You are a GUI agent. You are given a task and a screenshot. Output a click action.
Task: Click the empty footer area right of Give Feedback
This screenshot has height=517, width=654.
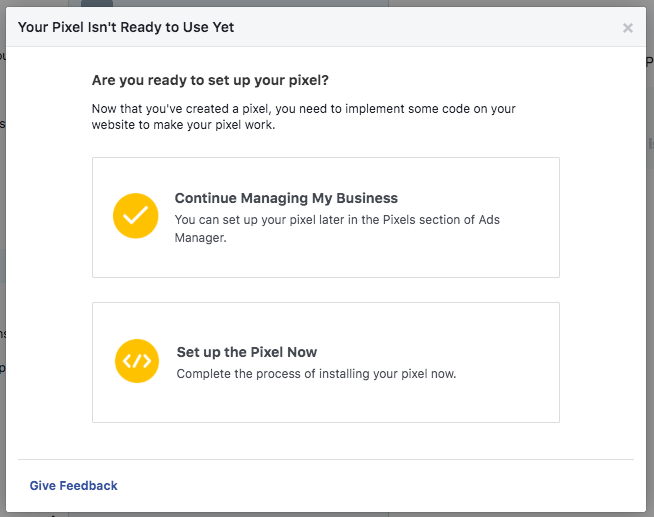pos(380,486)
